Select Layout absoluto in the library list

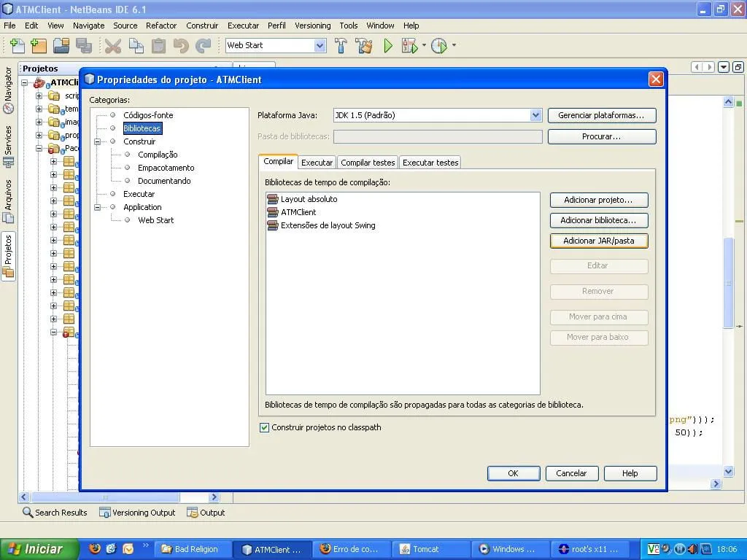point(309,199)
